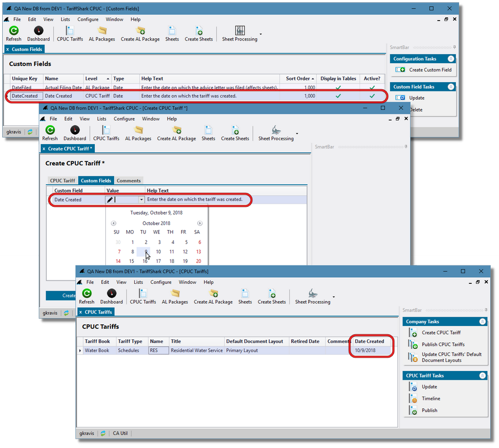Viewport: 499px width, 448px height.
Task: Click sync icon in CPUC Tariffs window status bar
Action: 103,434
